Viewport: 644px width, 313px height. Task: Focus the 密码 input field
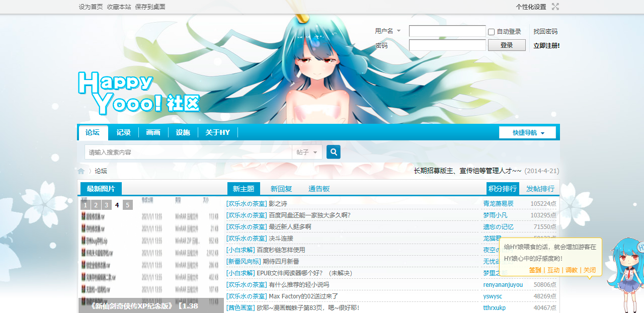tap(447, 45)
